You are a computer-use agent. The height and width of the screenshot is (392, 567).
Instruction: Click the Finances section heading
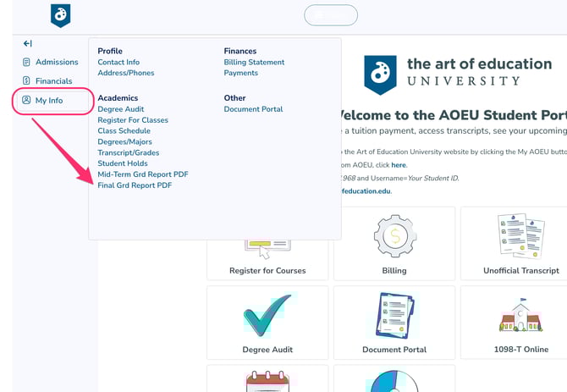[x=240, y=51]
